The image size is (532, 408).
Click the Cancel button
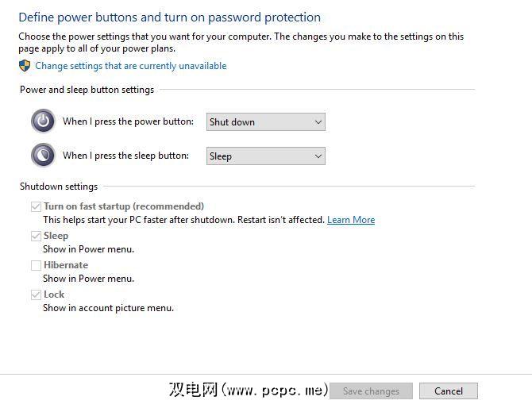[x=448, y=391]
